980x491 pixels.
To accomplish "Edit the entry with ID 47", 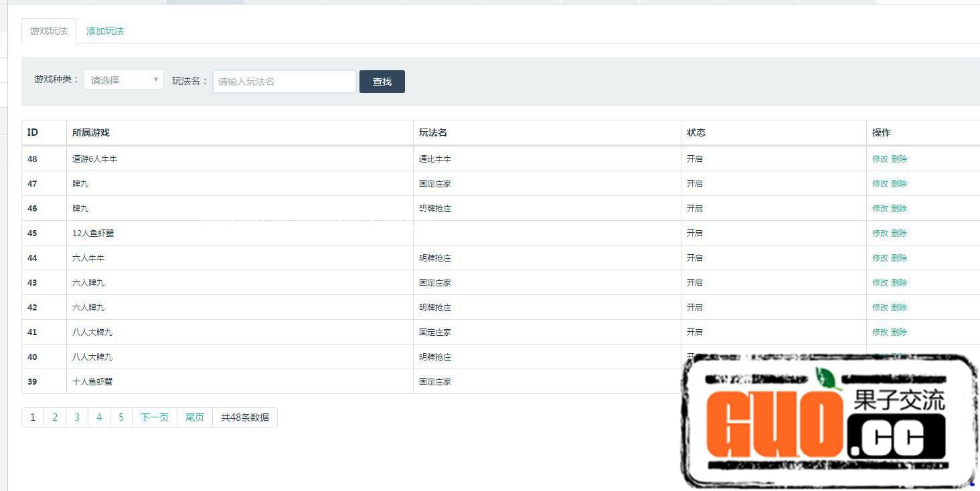I will tap(880, 184).
